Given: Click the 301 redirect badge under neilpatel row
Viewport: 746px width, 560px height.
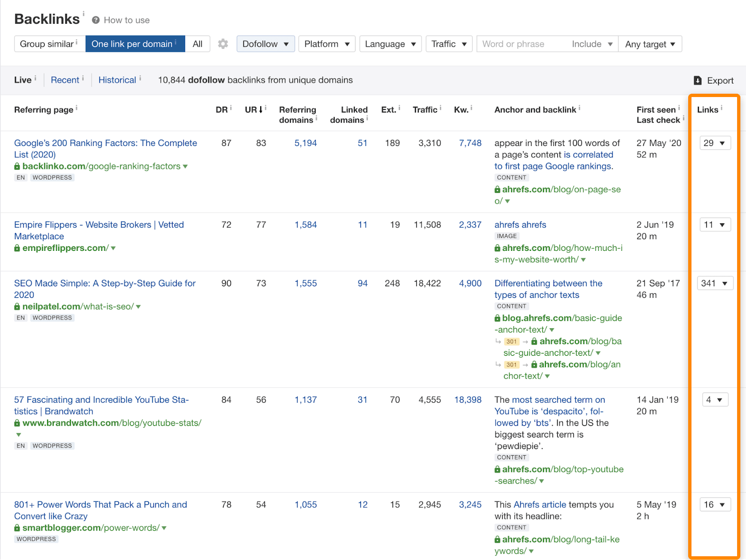Looking at the screenshot, I should point(511,341).
